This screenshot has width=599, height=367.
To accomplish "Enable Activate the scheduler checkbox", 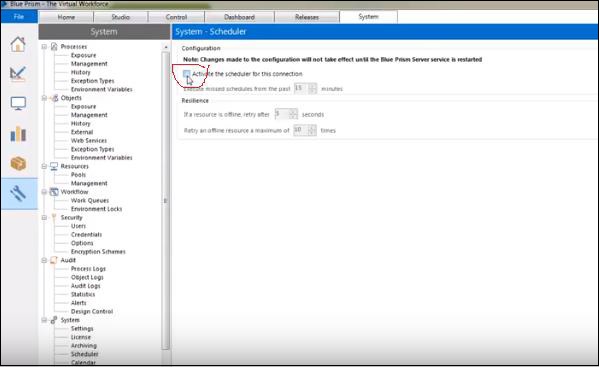I will point(186,73).
